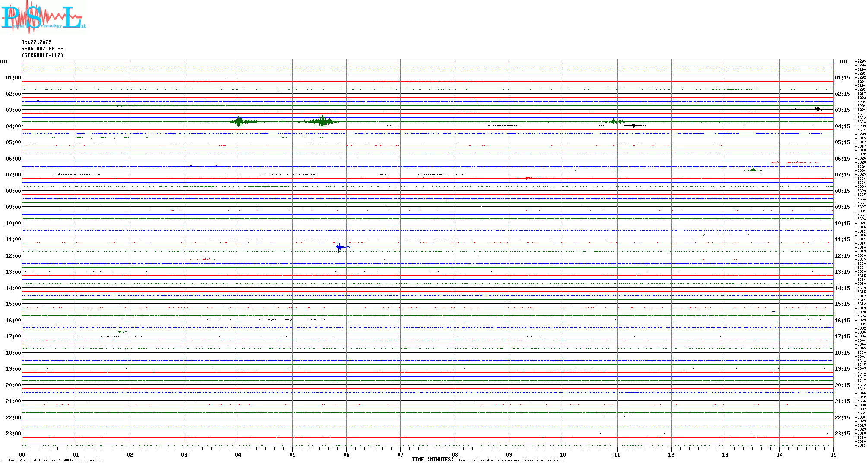
Task: Click the minute 08 tick label on the bottom axis
Action: tap(455, 454)
